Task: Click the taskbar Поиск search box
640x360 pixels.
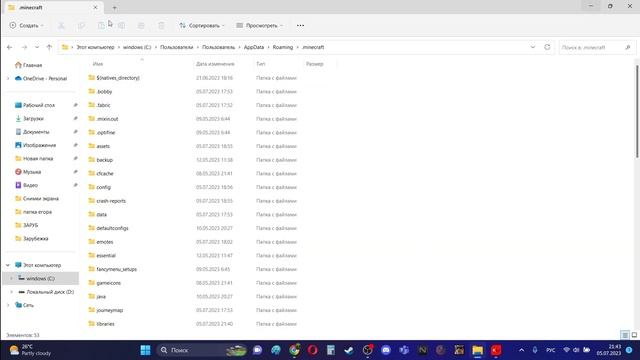Action: (203, 350)
